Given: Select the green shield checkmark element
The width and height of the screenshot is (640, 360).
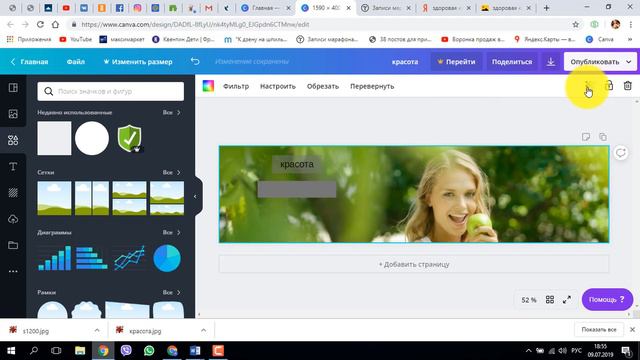Looking at the screenshot, I should [x=129, y=138].
